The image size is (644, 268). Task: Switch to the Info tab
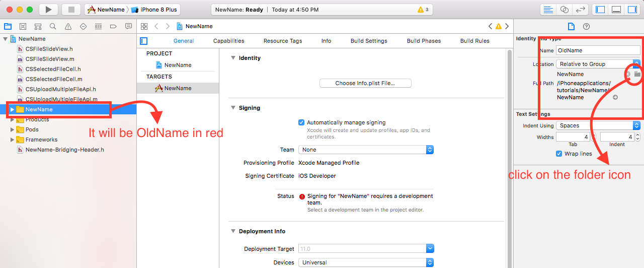tap(326, 41)
